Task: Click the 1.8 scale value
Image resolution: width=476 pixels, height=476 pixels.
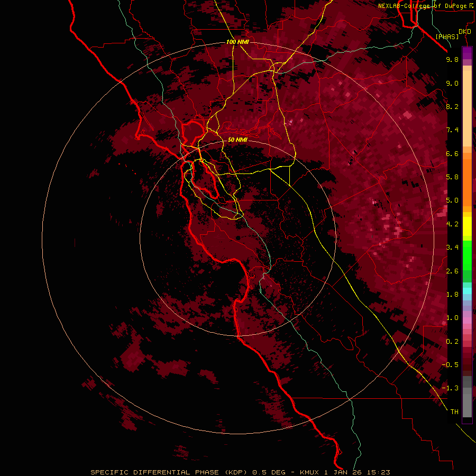Action: [x=452, y=295]
